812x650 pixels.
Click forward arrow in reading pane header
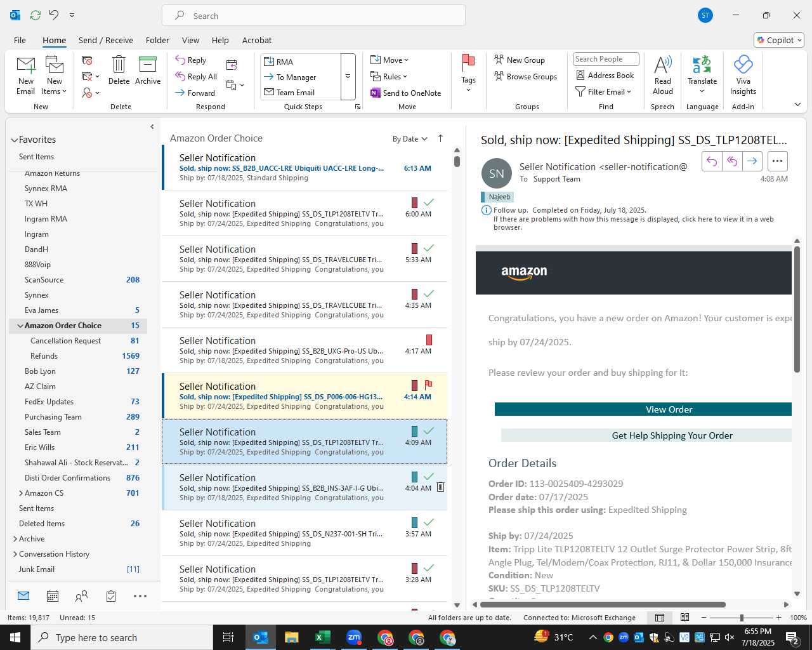tap(752, 161)
